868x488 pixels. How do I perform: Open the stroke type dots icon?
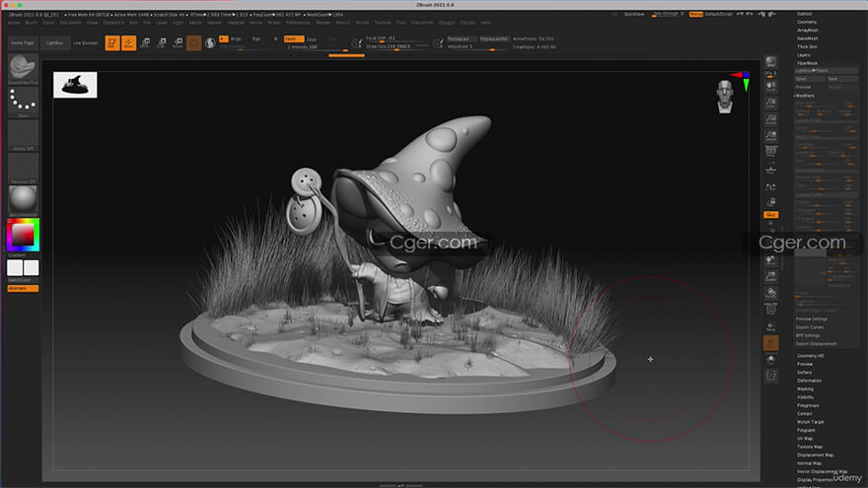[23, 102]
